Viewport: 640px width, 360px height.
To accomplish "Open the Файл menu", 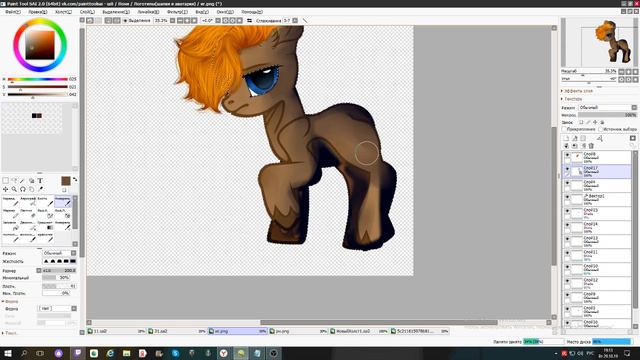I will (x=12, y=12).
